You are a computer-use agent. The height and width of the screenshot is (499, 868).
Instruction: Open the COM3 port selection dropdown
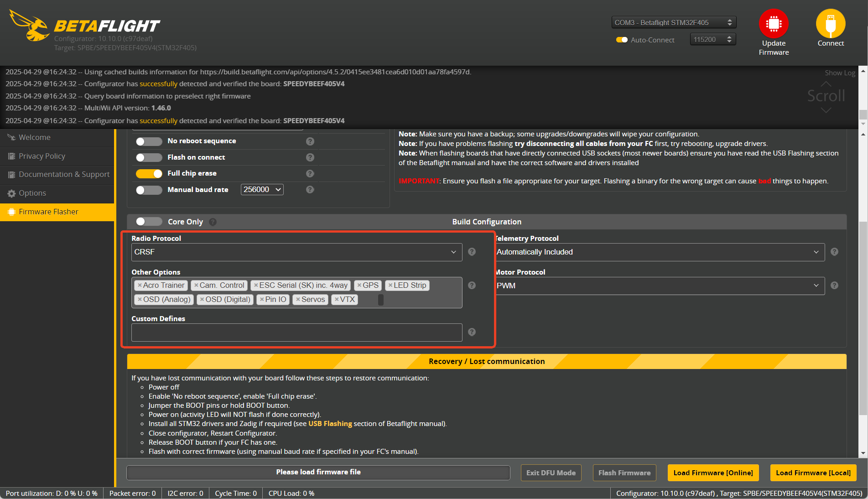674,22
